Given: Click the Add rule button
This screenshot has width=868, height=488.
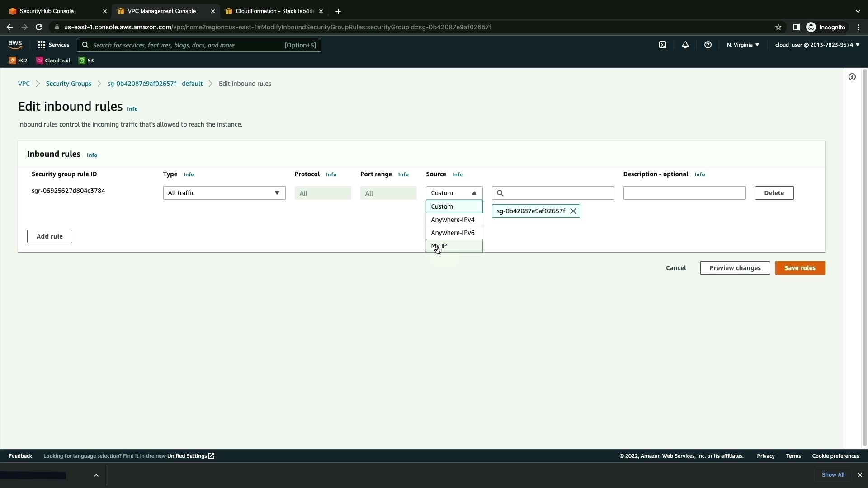Looking at the screenshot, I should (x=50, y=236).
